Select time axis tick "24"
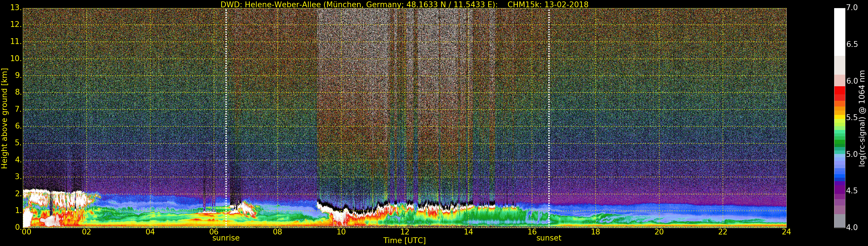868x246 pixels. pos(786,232)
